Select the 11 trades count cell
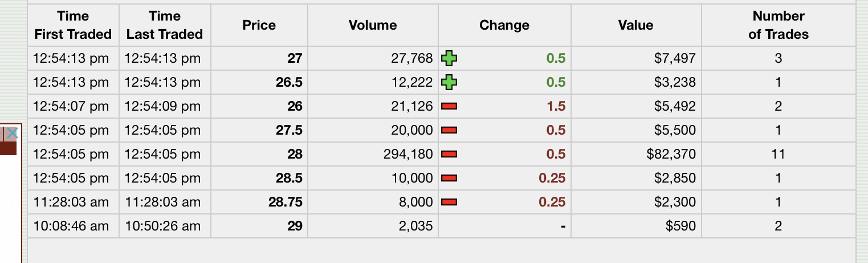This screenshot has height=263, width=868. tap(779, 154)
